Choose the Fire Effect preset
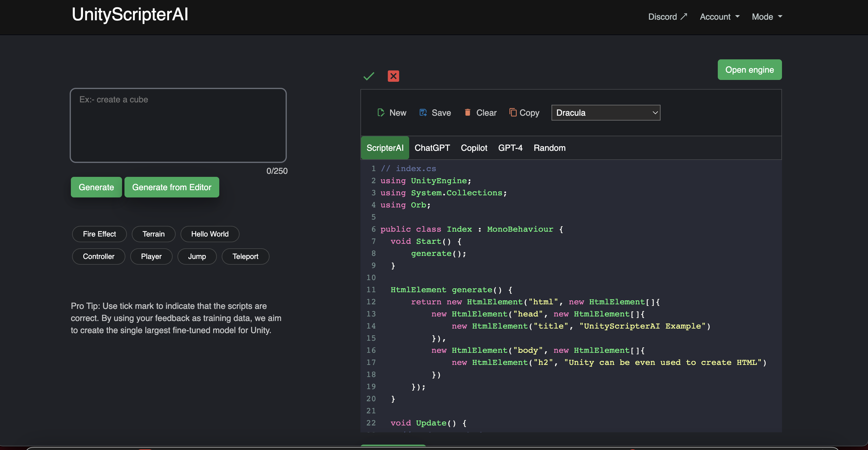 point(99,234)
